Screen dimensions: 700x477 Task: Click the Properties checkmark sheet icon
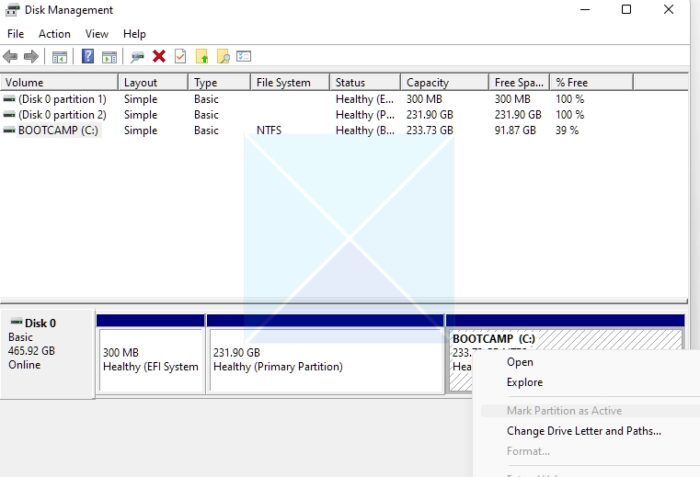click(x=180, y=56)
